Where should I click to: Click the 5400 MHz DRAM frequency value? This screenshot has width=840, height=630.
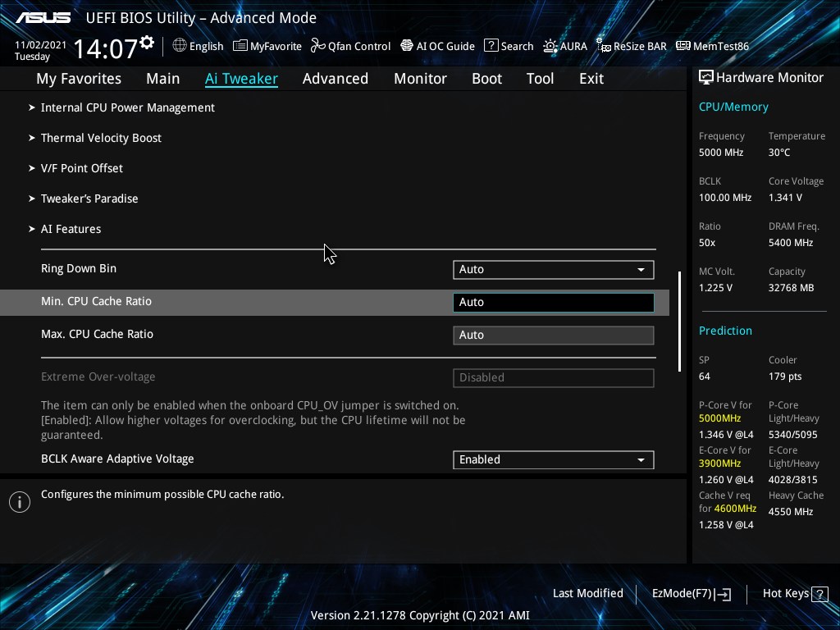[791, 243]
